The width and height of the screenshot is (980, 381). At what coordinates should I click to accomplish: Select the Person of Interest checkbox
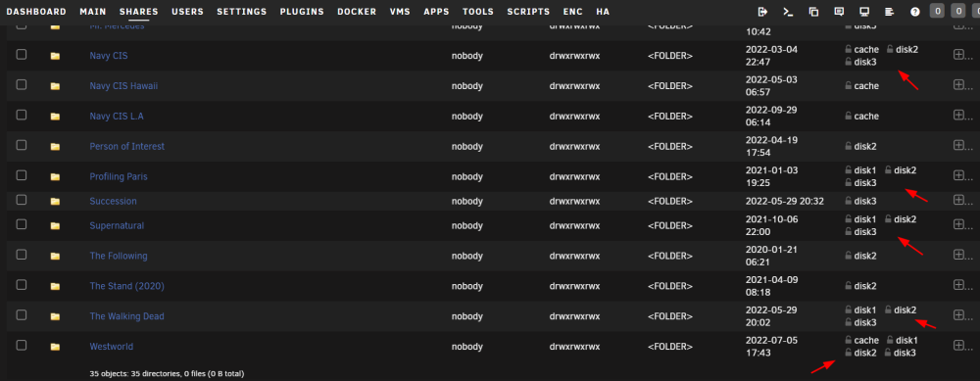click(22, 145)
